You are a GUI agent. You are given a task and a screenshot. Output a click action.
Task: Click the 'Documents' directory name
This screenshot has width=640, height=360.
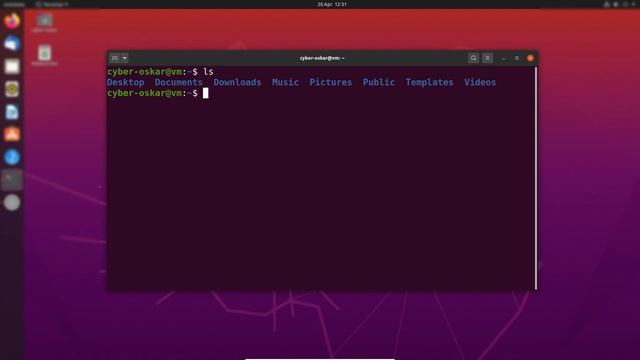(178, 82)
